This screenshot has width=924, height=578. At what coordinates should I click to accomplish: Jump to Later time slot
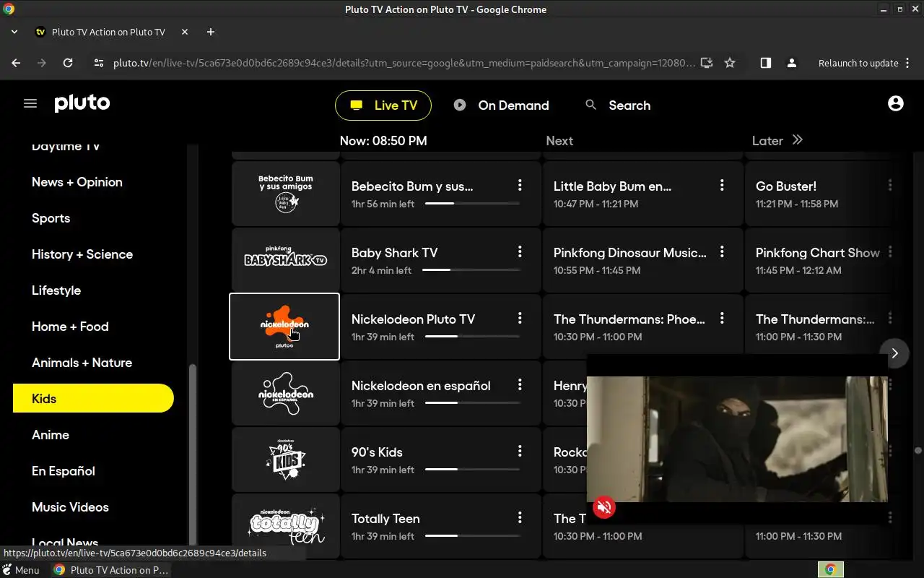[777, 141]
